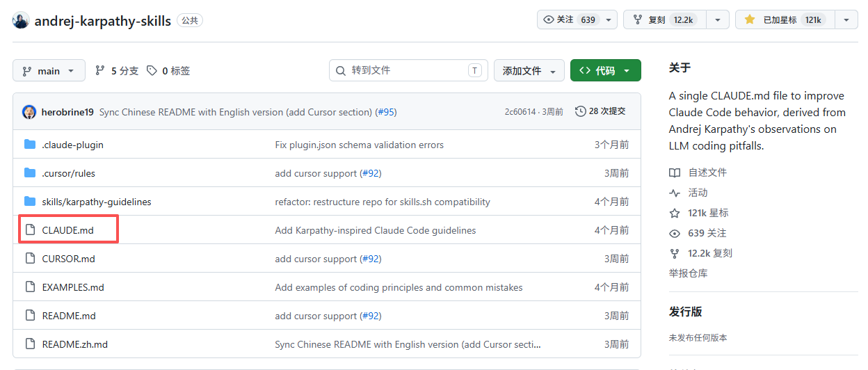868x370 pixels.
Task: Click the 举报仓库 report repository link
Action: click(x=688, y=273)
